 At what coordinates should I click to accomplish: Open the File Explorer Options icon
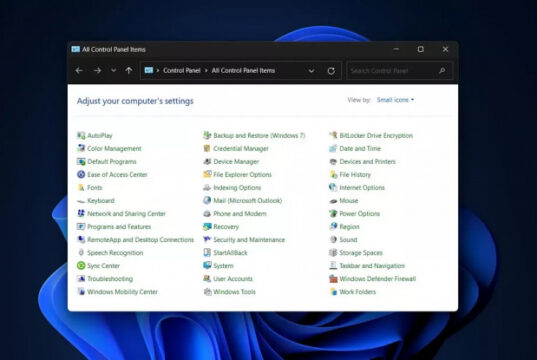click(x=207, y=174)
